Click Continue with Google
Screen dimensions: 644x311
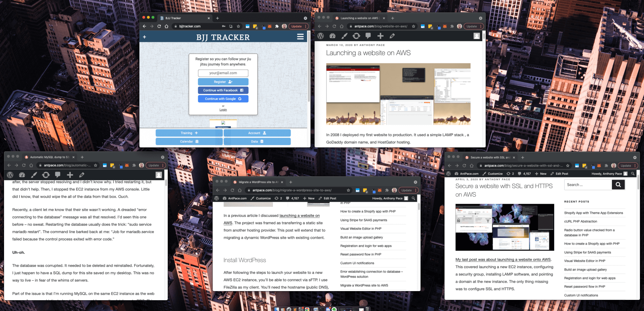pyautogui.click(x=223, y=99)
